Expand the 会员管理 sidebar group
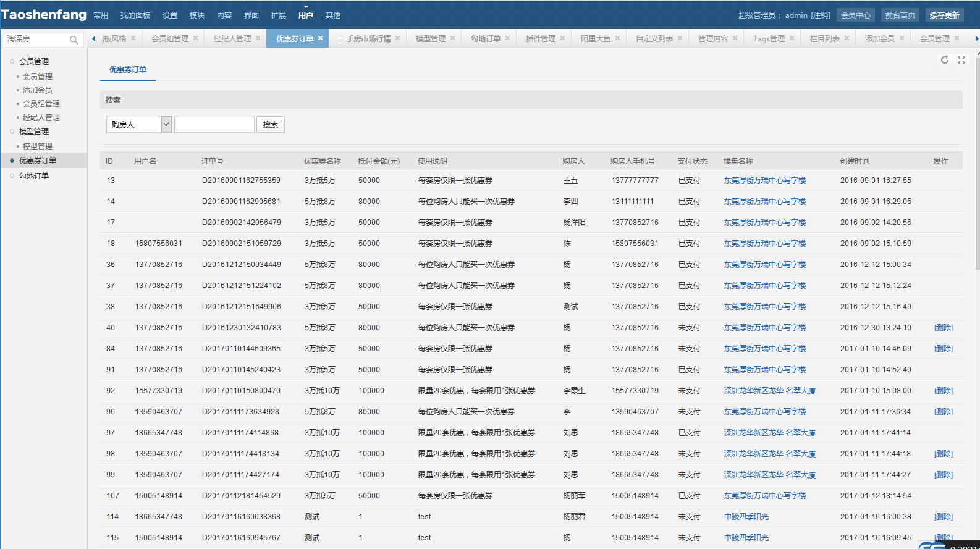 pyautogui.click(x=33, y=62)
